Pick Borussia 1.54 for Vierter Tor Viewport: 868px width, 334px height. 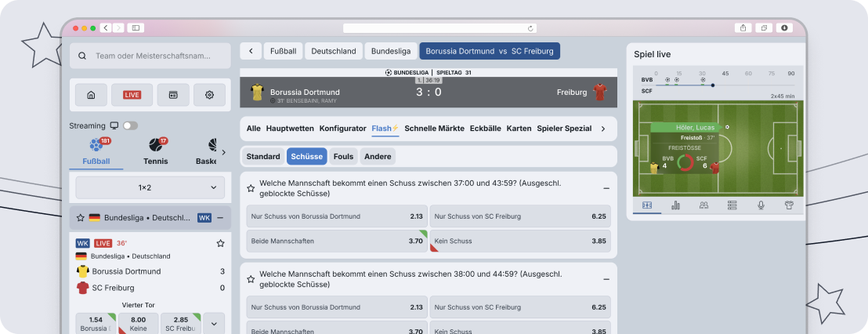click(x=96, y=324)
